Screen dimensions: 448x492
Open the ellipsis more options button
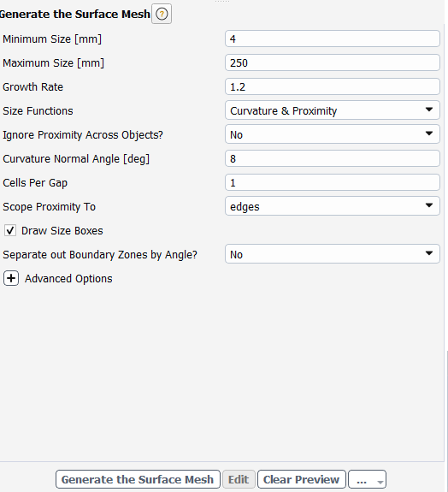point(367,479)
